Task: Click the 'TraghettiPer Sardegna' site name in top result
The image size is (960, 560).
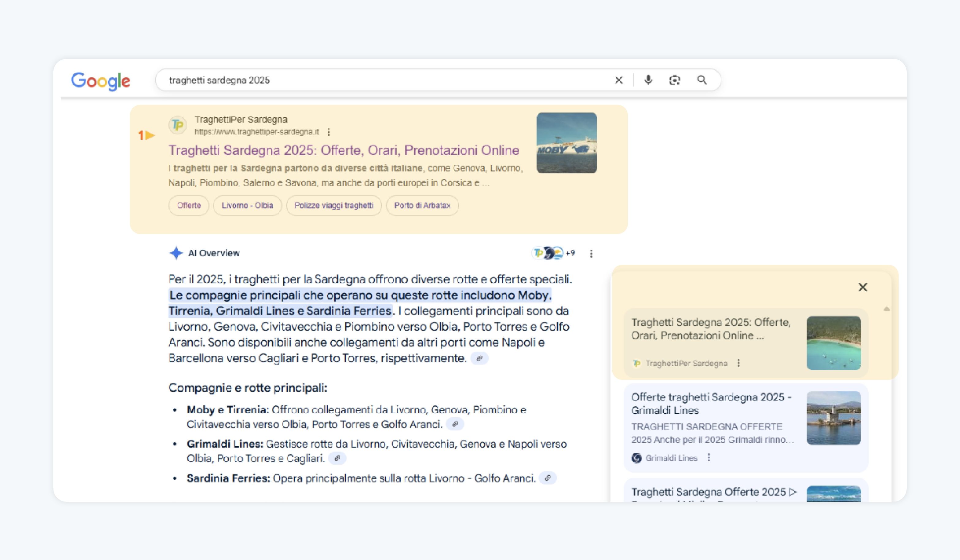Action: [x=241, y=119]
